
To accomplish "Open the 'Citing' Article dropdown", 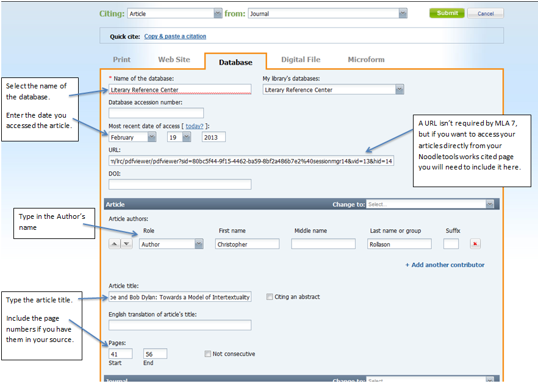I will pyautogui.click(x=174, y=13).
